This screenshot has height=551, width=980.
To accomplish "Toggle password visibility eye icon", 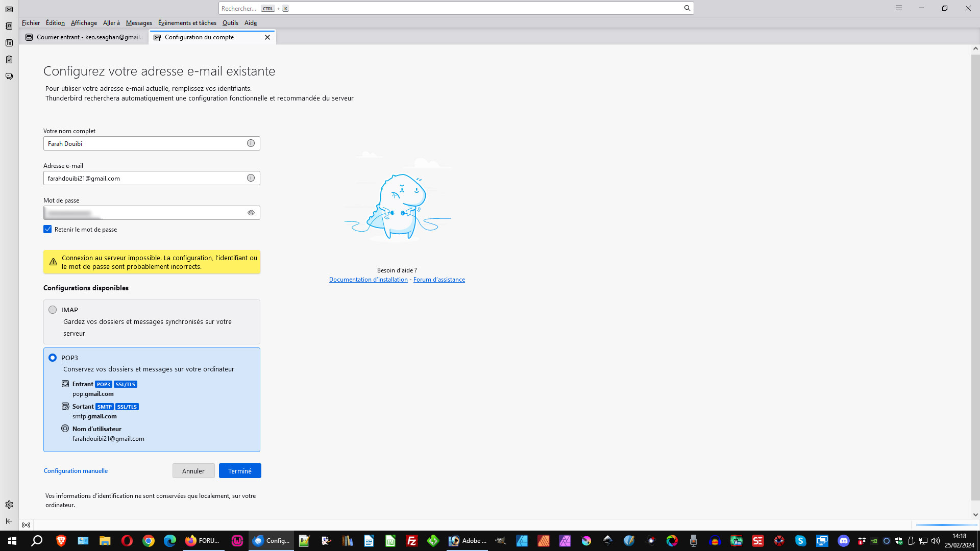I will point(251,213).
